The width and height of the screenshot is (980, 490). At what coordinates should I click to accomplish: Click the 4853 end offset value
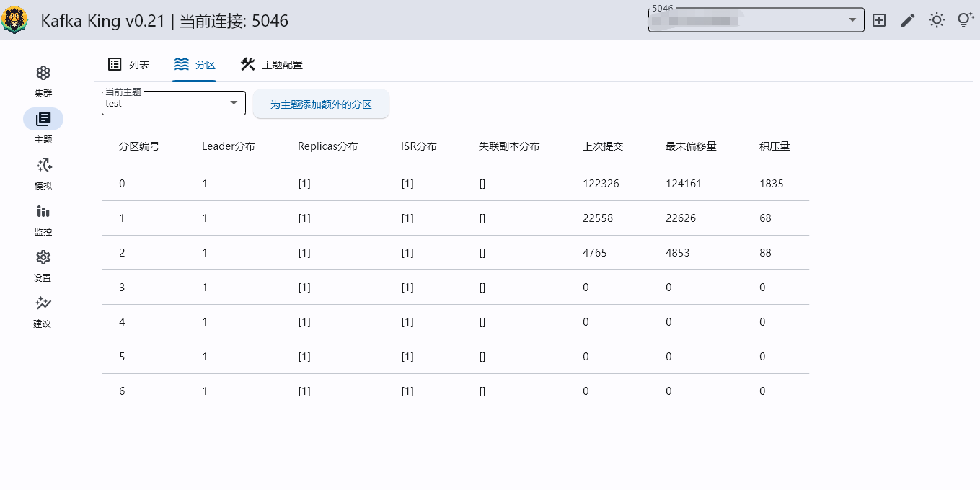[678, 253]
